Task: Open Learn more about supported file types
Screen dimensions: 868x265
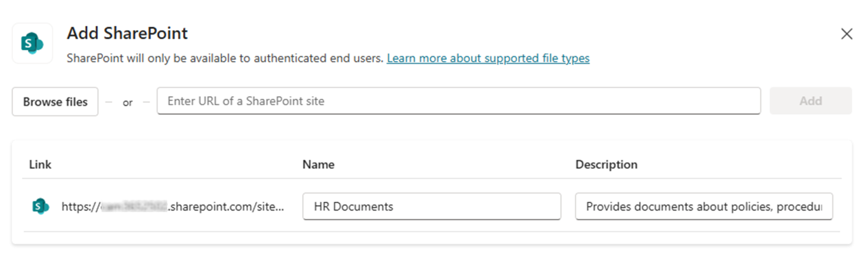Action: [x=488, y=58]
